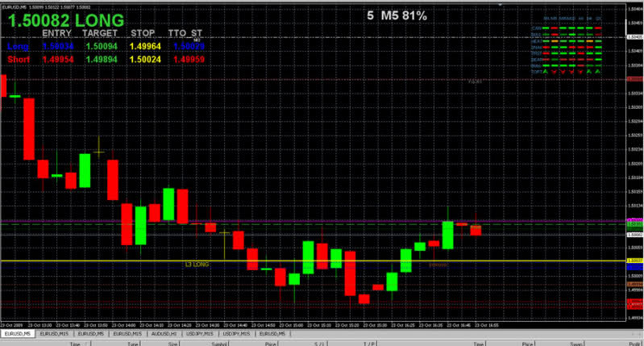Click the yellow 1.50037 price axis label
Image resolution: width=644 pixels, height=346 pixels.
point(635,261)
